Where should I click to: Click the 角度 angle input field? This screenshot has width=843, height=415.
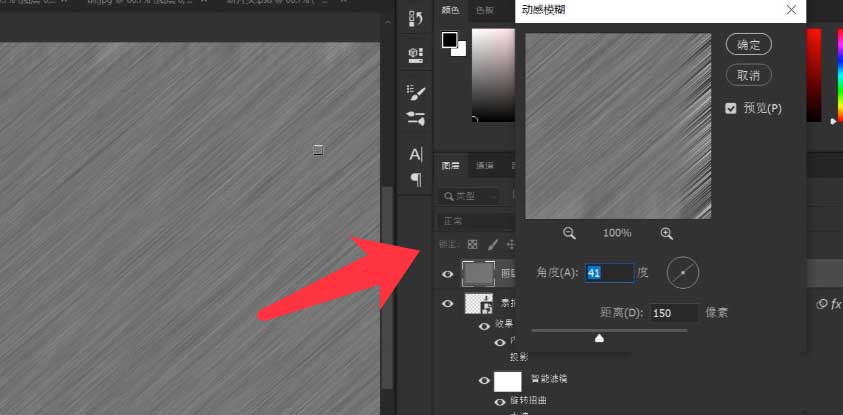[x=609, y=272]
